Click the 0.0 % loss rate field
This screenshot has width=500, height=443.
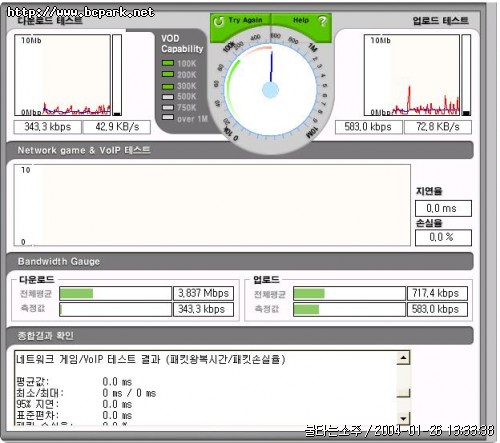[x=443, y=238]
